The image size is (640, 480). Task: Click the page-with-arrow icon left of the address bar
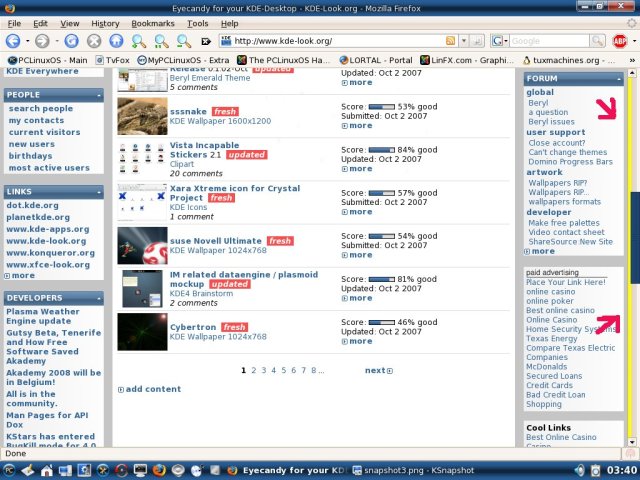point(206,41)
